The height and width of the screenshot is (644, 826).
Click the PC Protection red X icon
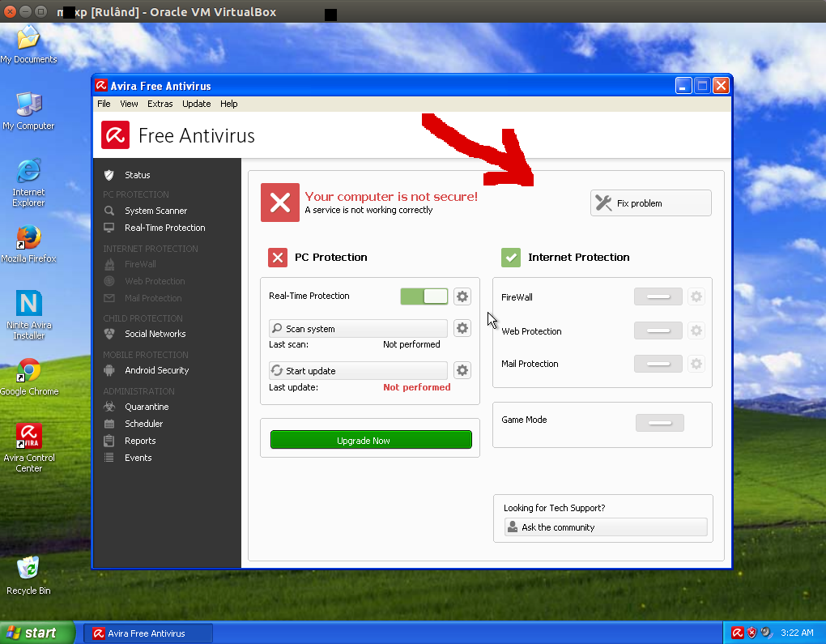[x=278, y=258]
